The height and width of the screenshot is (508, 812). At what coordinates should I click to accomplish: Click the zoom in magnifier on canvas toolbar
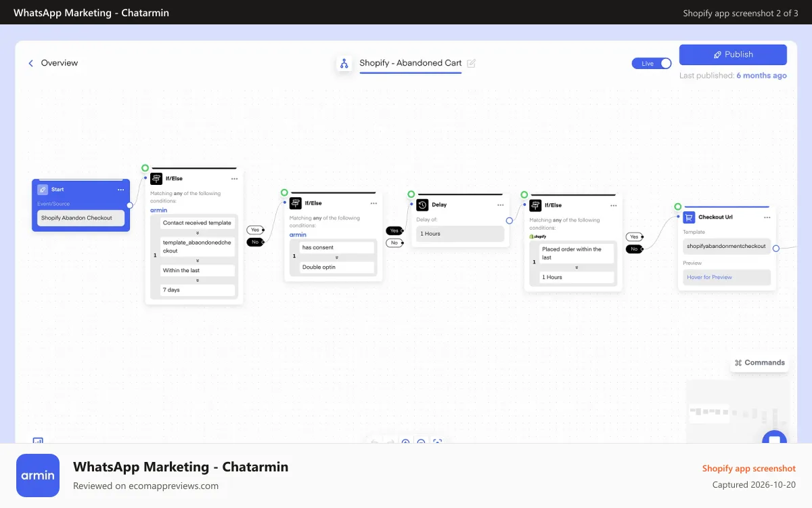[405, 442]
